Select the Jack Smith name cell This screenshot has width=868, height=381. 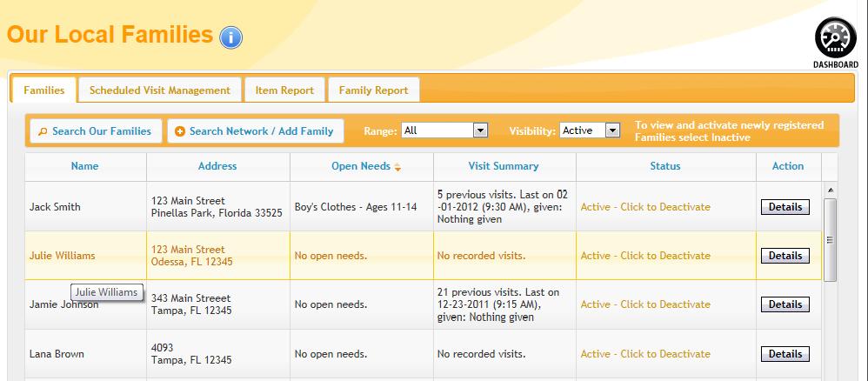86,206
